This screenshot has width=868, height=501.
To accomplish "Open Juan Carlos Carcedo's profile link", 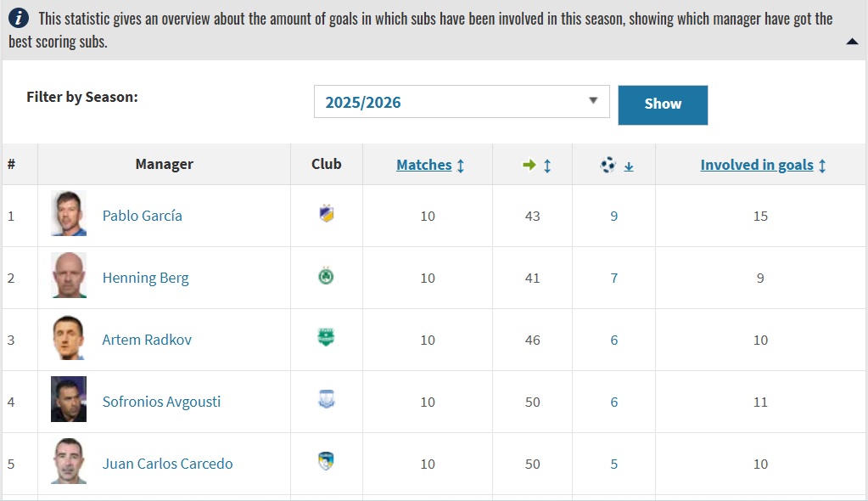I will pos(167,464).
